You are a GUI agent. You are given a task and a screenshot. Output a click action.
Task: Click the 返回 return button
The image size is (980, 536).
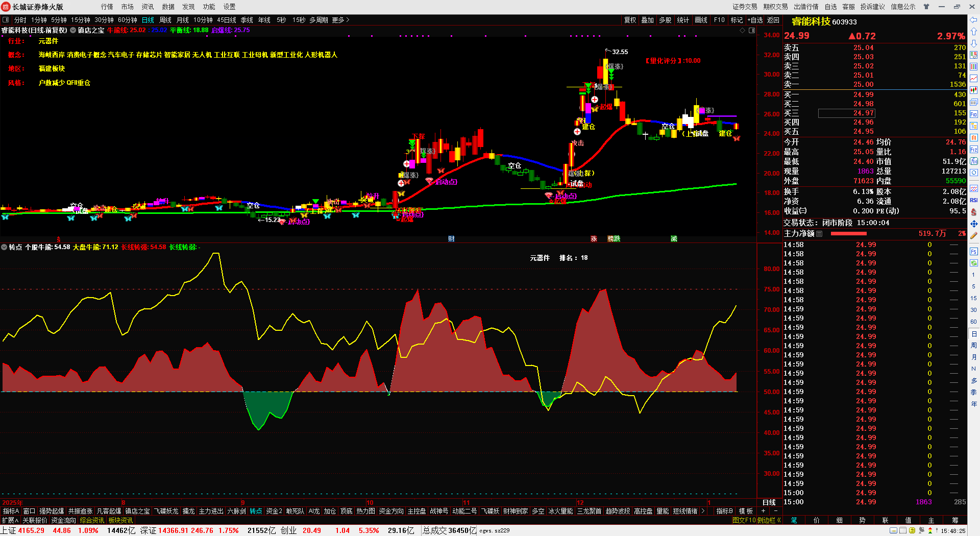point(773,20)
